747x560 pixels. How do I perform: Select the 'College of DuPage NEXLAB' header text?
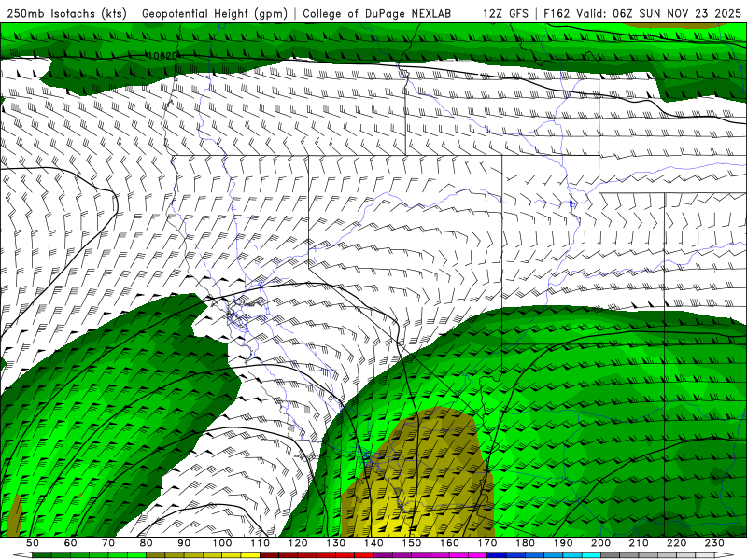coord(377,13)
